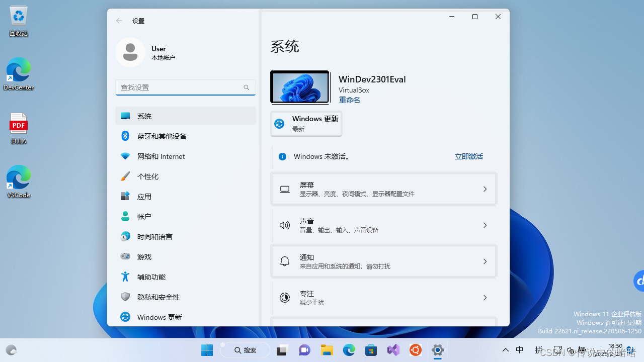644x362 pixels.
Task: Open 时间和语言 settings
Action: tap(186, 237)
